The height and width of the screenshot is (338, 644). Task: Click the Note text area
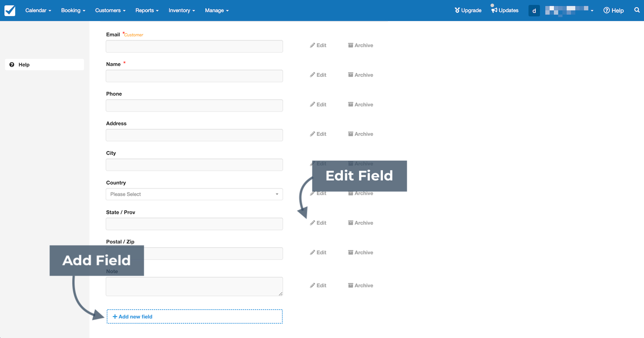tap(194, 286)
